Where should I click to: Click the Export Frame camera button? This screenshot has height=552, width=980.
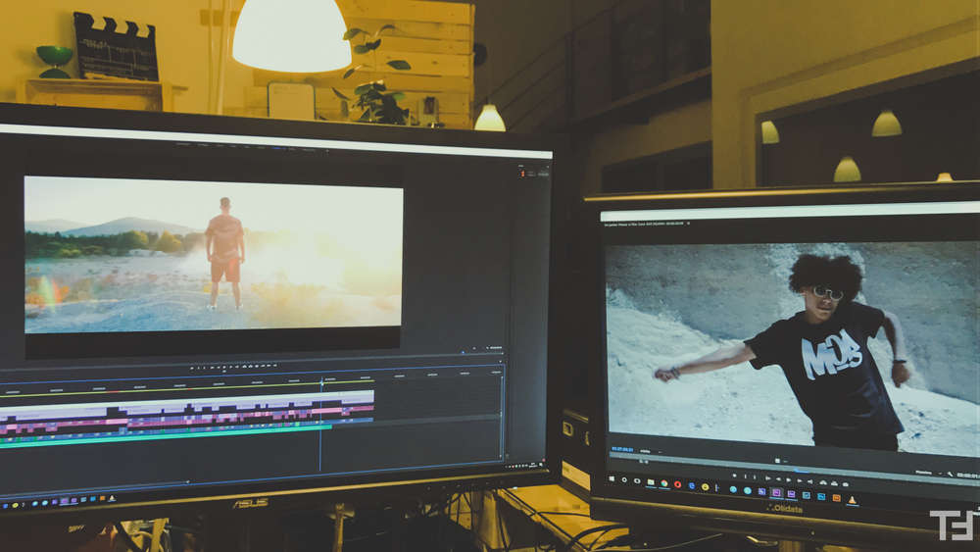pos(845,484)
